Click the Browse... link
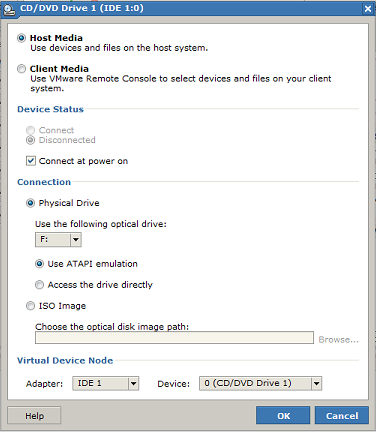376x432 pixels. [339, 340]
